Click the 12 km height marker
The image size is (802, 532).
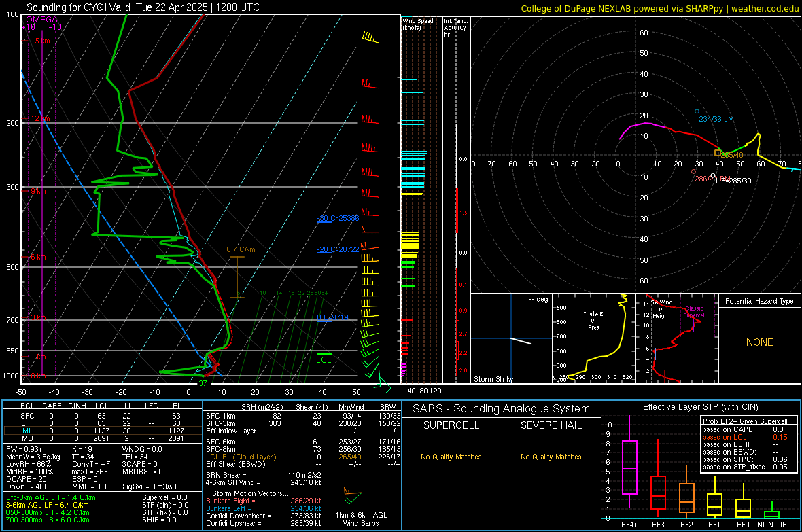pos(40,118)
